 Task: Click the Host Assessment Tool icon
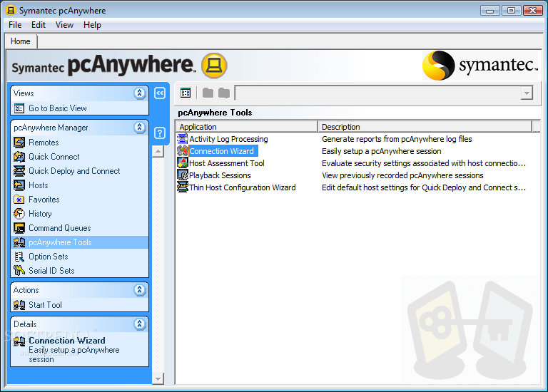click(183, 163)
